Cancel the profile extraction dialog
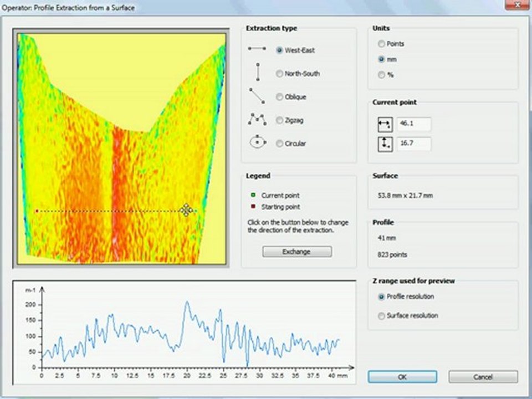Image resolution: width=532 pixels, height=399 pixels. [x=483, y=377]
